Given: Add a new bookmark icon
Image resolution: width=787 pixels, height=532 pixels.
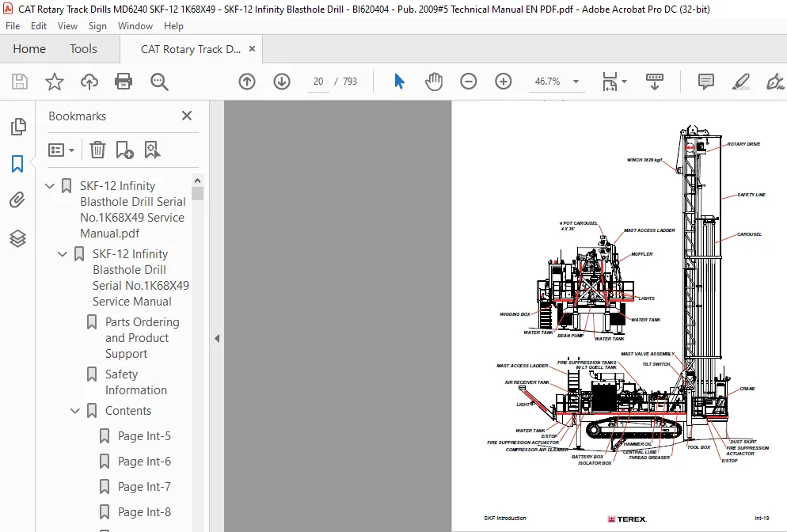Looking at the screenshot, I should (x=124, y=150).
